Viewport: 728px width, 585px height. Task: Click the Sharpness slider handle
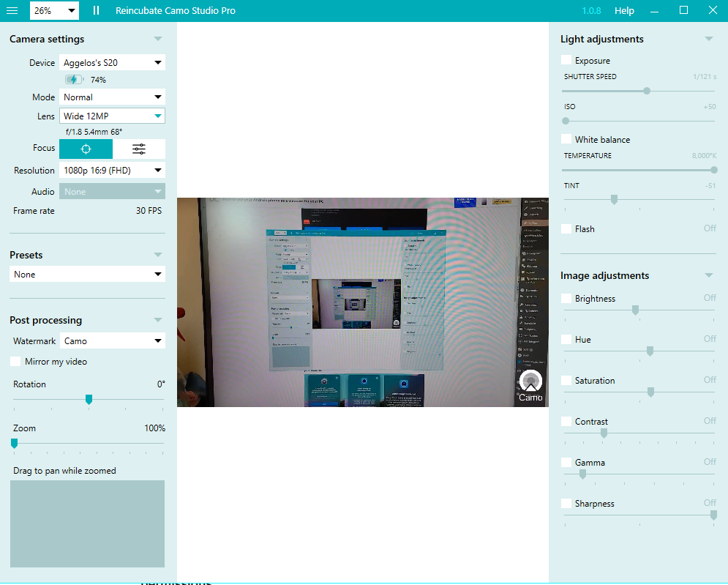tap(713, 515)
